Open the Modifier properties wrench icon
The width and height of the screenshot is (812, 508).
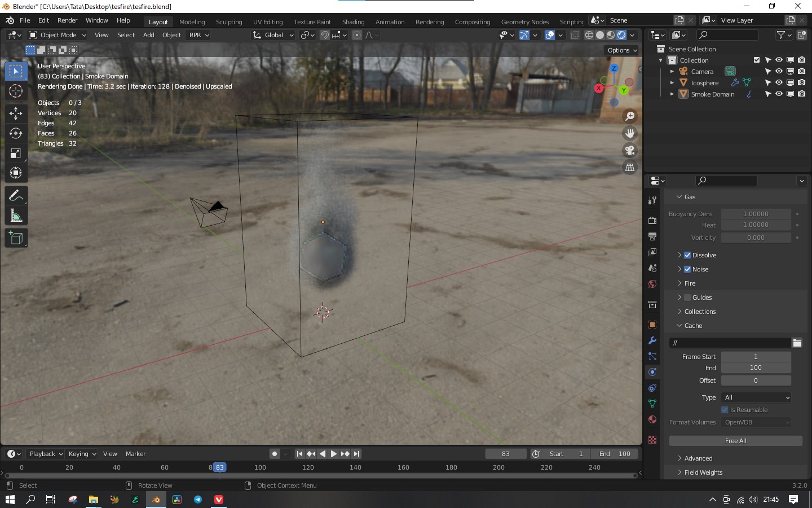point(652,340)
